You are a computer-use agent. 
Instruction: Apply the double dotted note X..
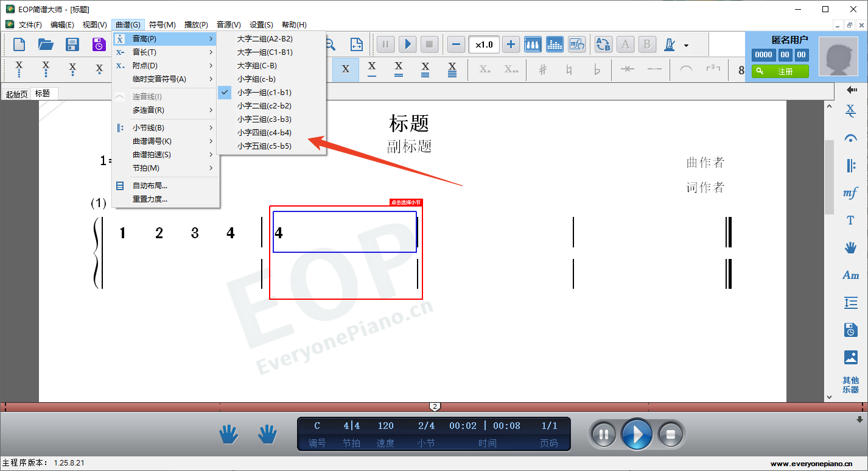[511, 69]
